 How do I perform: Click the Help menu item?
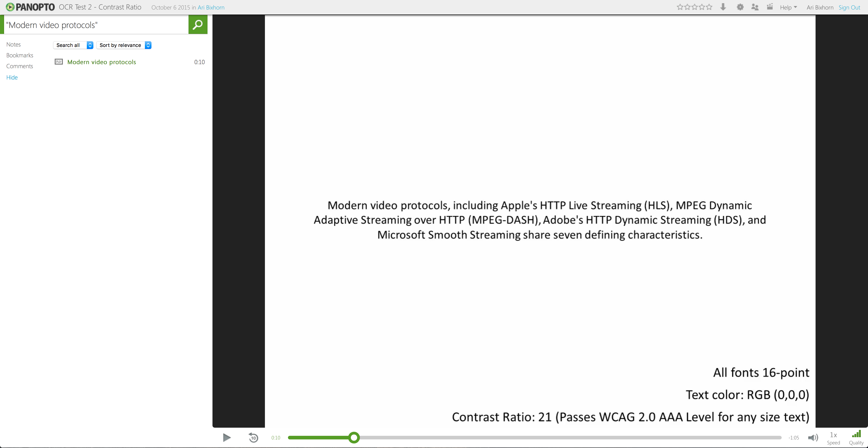[788, 7]
